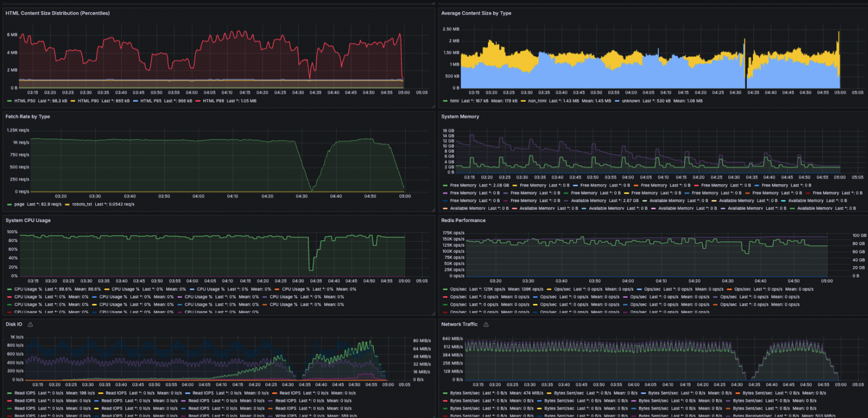
Task: Select the HTML P90 legend label
Action: [87, 101]
